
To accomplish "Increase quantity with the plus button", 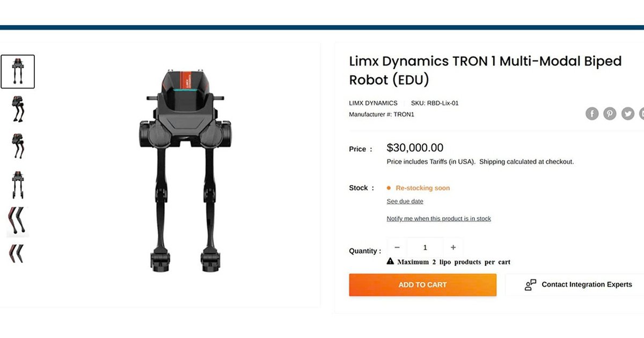I will tap(453, 247).
